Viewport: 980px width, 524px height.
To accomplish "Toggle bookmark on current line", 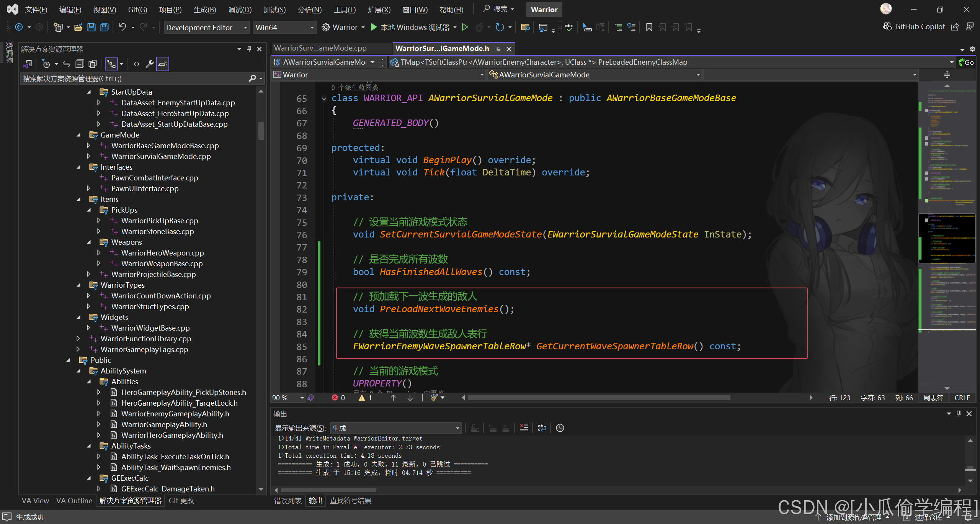I will tap(649, 27).
